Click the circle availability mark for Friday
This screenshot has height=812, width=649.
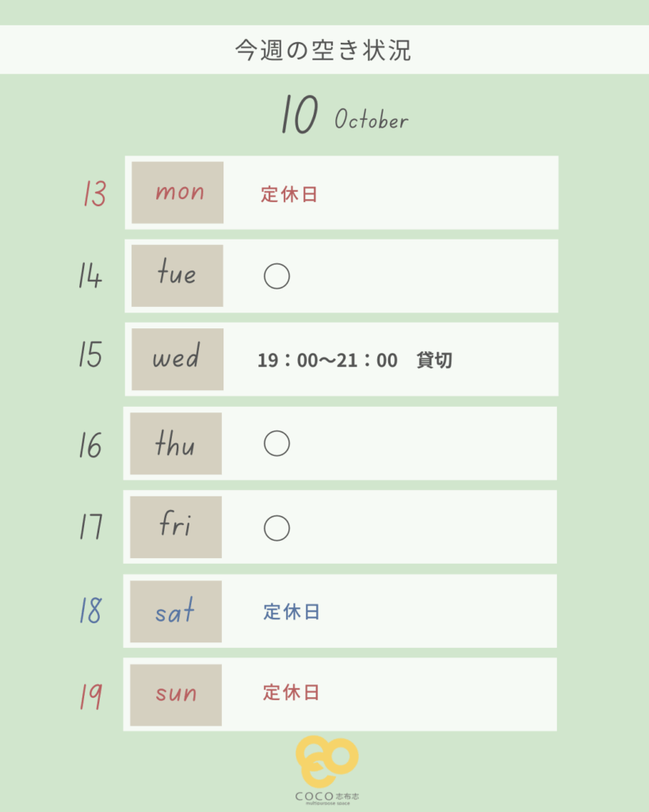(277, 528)
